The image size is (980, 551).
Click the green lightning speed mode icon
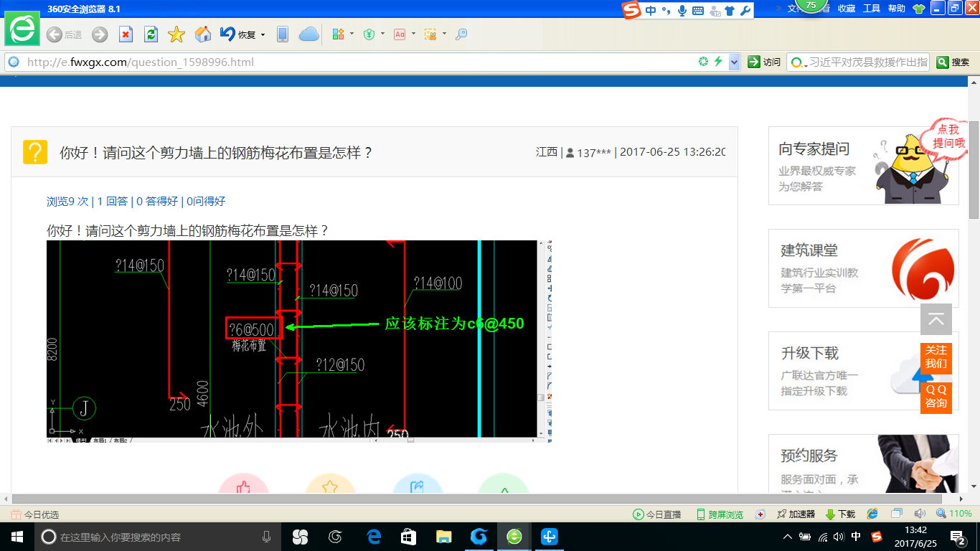click(x=718, y=62)
